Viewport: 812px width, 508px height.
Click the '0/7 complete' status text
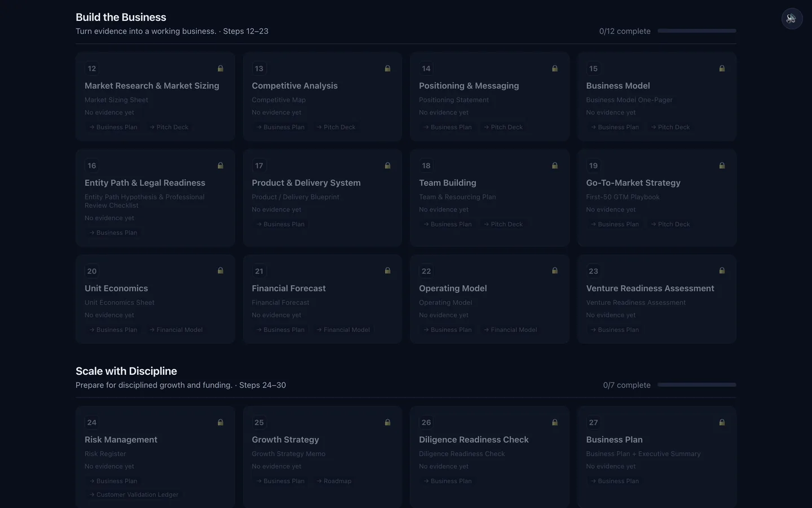click(626, 385)
